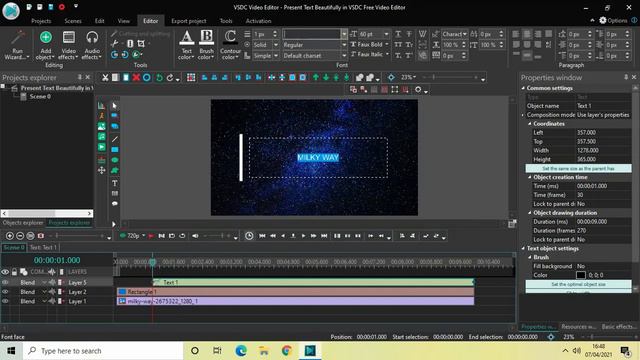
Task: Open the Projects menu tab
Action: [41, 21]
